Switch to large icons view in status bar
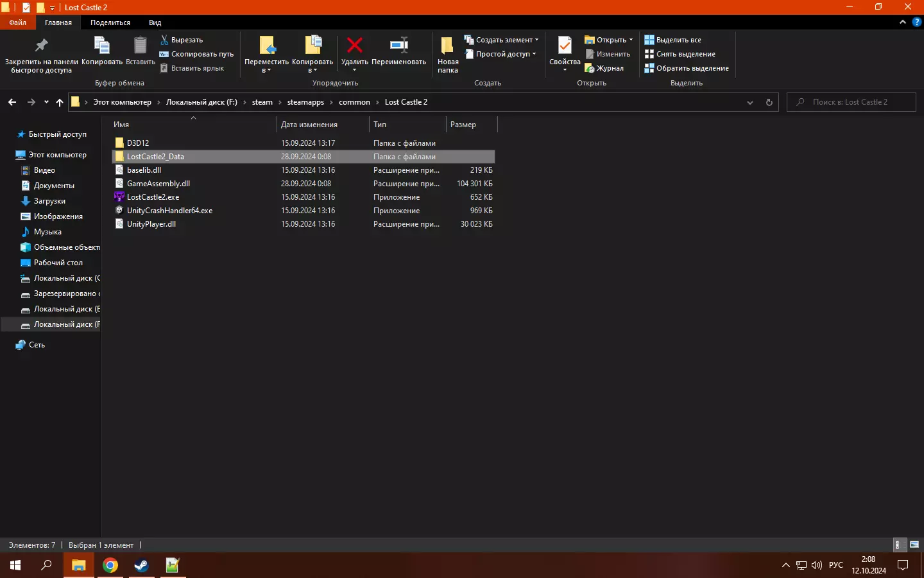This screenshot has height=578, width=924. (914, 545)
